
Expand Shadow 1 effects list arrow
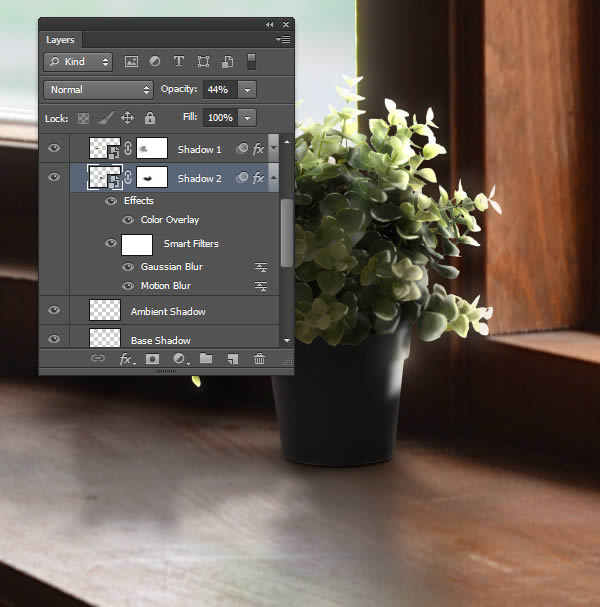274,148
